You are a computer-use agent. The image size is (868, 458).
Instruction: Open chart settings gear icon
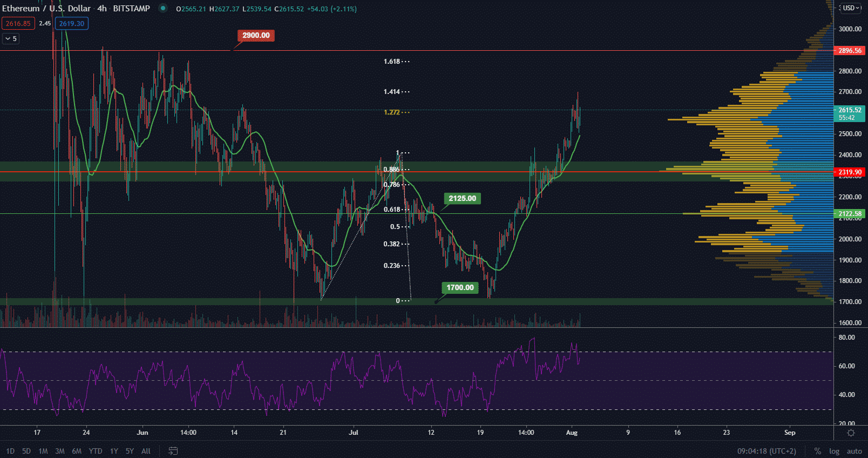(x=851, y=433)
